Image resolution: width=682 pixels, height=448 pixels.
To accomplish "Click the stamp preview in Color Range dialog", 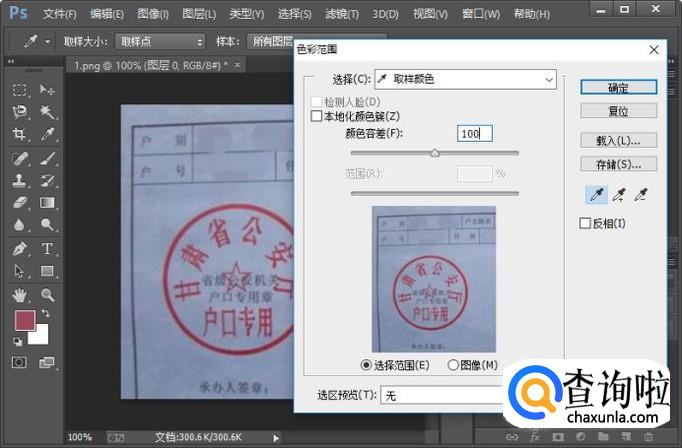I will click(x=434, y=279).
